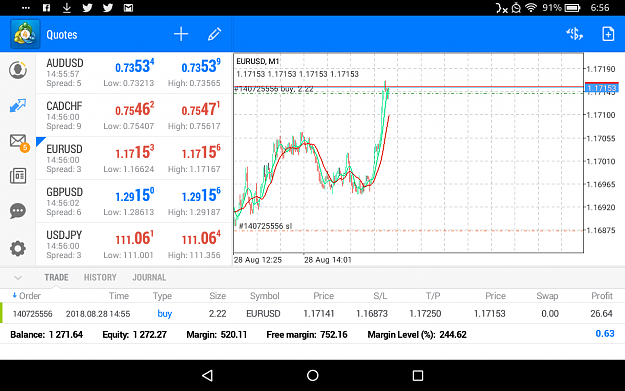Collapse the trade panel chevron
Viewport: 625px width, 391px height.
[x=18, y=278]
